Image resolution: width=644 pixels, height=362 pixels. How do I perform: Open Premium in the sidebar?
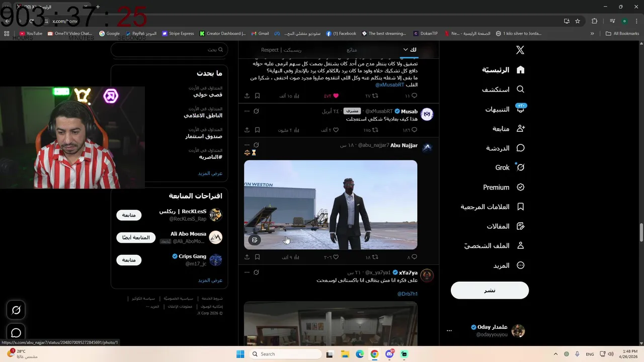[x=504, y=187]
